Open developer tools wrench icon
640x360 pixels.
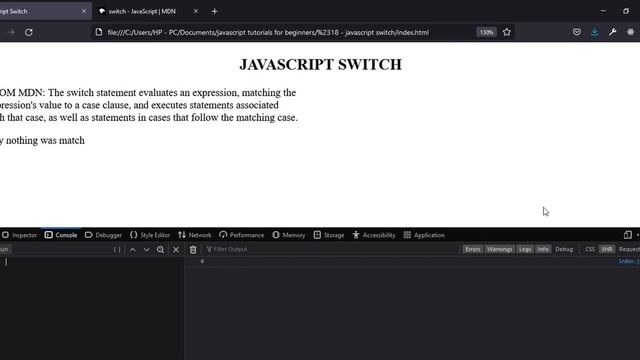tap(612, 32)
